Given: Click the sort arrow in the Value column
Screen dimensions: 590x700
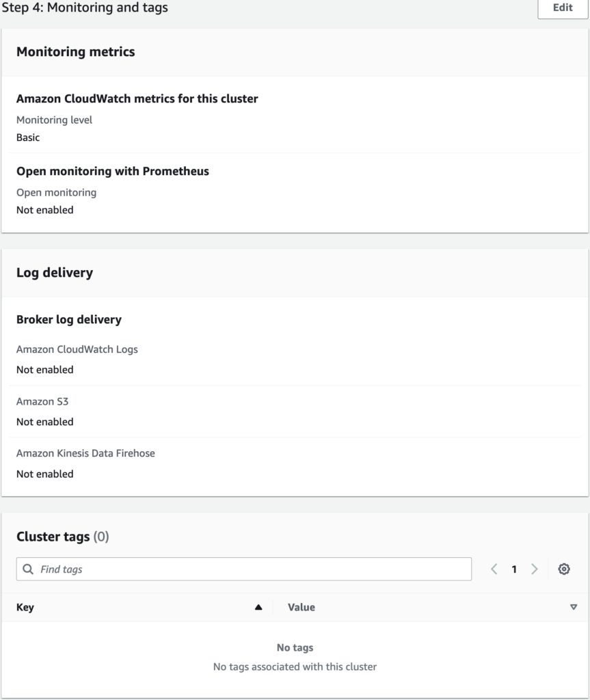Looking at the screenshot, I should click(x=573, y=607).
